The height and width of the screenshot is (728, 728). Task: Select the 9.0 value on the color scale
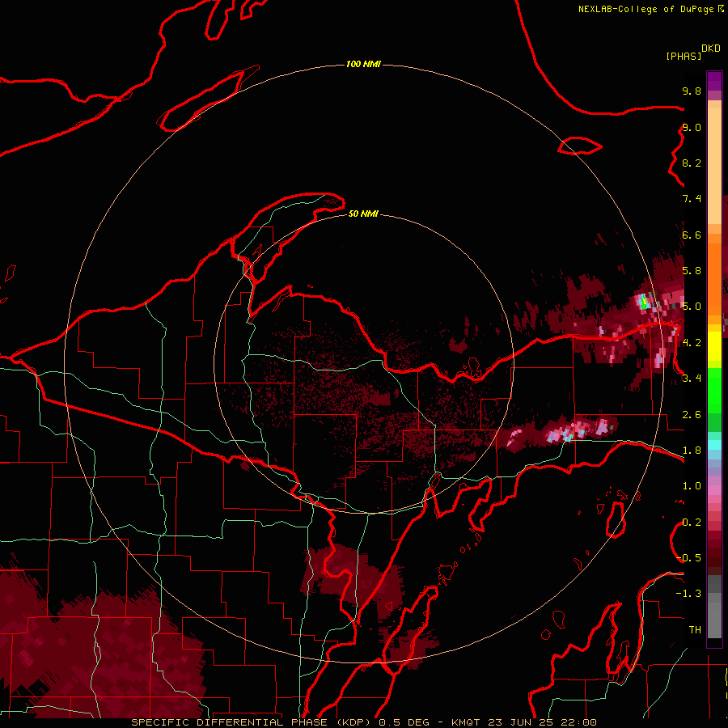pyautogui.click(x=692, y=127)
